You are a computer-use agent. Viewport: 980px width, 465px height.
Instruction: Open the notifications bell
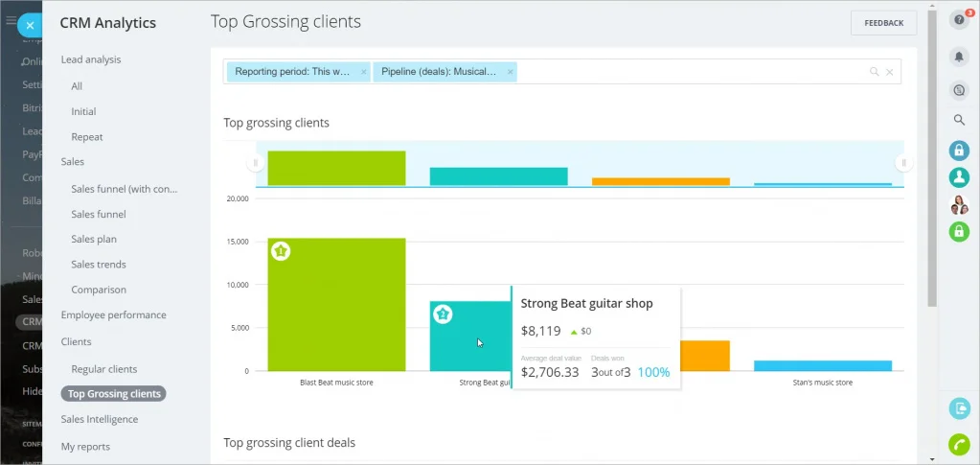[x=959, y=58]
